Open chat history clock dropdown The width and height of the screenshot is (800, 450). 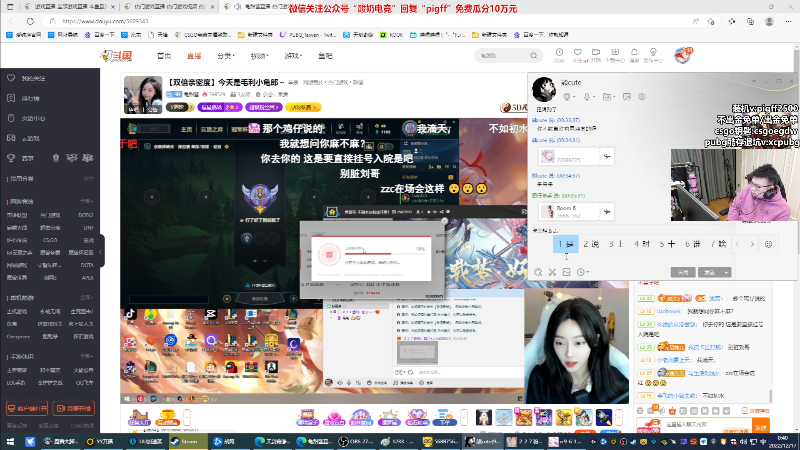(x=583, y=272)
